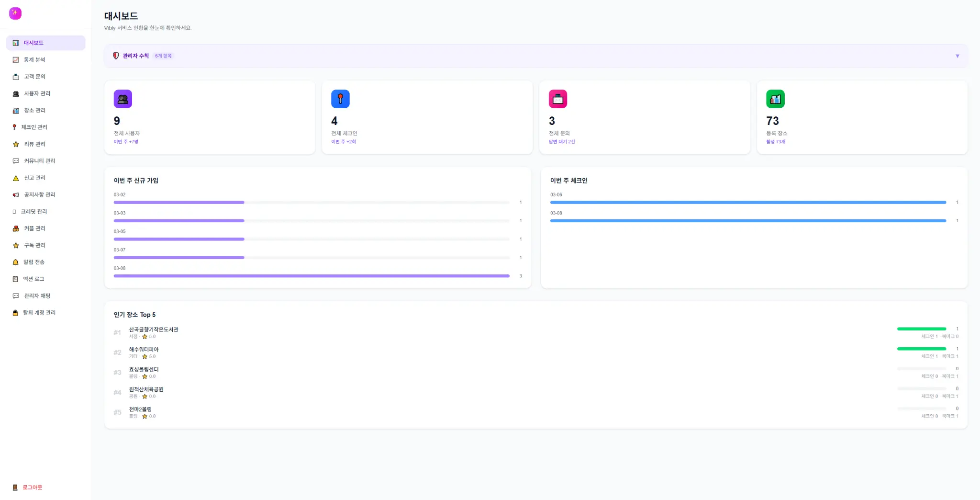Click 체크인 관리 pin icon in sidebar
Viewport: 980px width, 500px height.
click(14, 127)
